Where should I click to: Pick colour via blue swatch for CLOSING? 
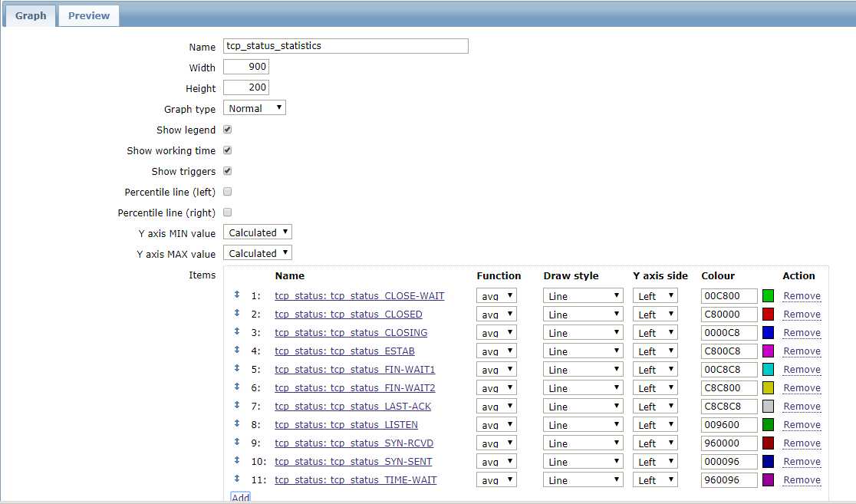click(768, 332)
